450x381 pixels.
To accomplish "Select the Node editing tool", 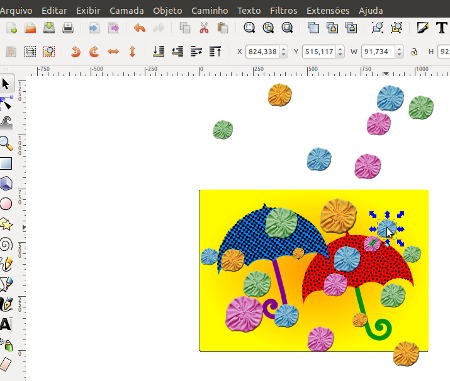I will click(x=6, y=103).
